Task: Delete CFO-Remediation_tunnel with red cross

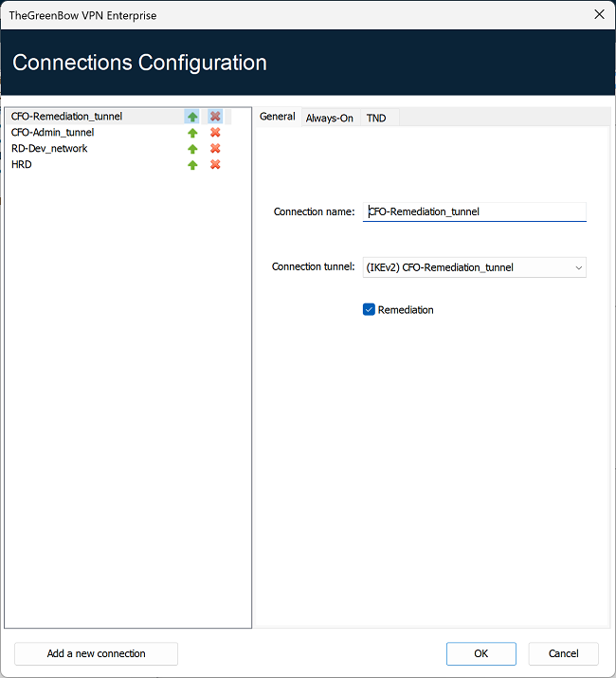Action: (x=215, y=117)
